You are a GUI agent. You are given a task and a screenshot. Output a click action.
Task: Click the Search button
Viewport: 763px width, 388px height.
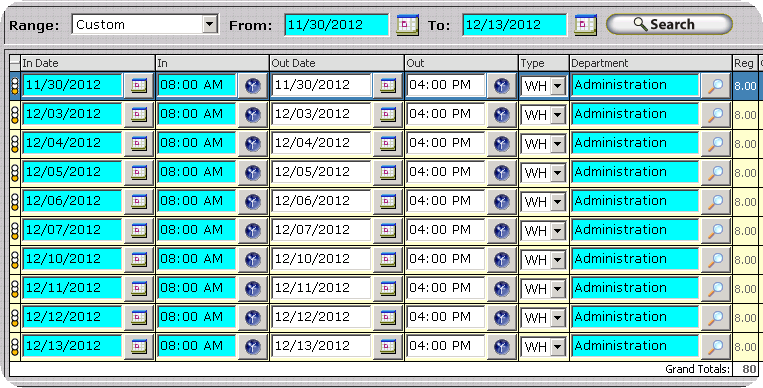pyautogui.click(x=669, y=24)
